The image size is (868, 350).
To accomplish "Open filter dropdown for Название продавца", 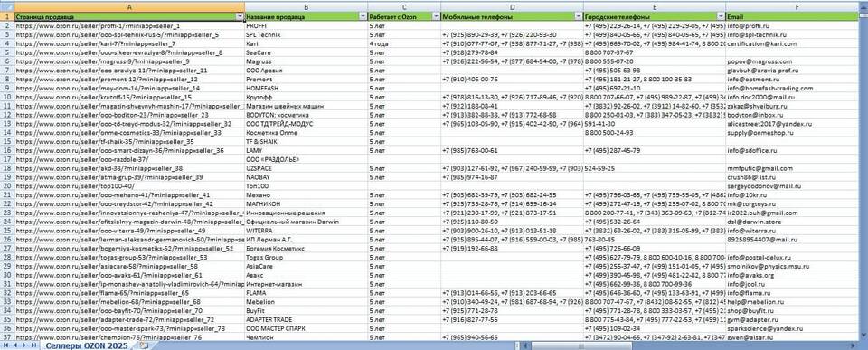I will (x=363, y=17).
